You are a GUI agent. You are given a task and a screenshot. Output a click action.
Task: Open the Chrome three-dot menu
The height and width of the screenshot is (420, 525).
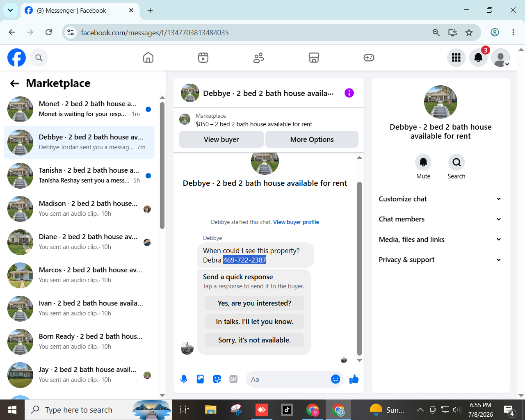513,32
